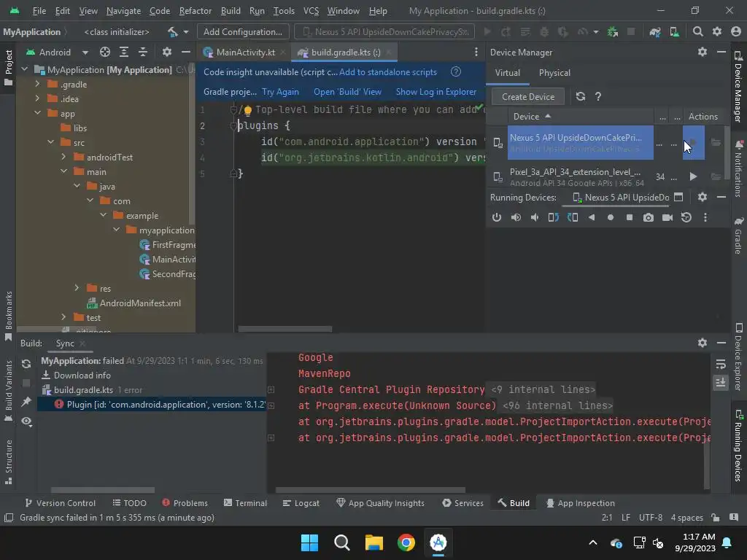Open File Explorer from taskbar
Viewport: 747px width, 560px height.
pyautogui.click(x=374, y=542)
